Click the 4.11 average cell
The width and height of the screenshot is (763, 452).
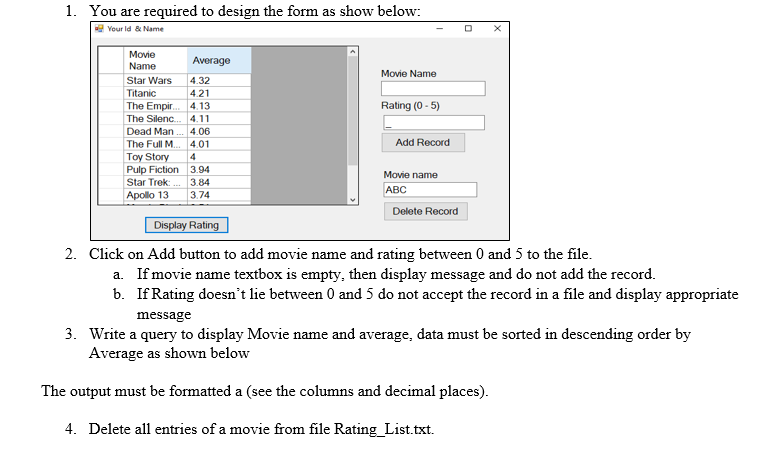219,118
